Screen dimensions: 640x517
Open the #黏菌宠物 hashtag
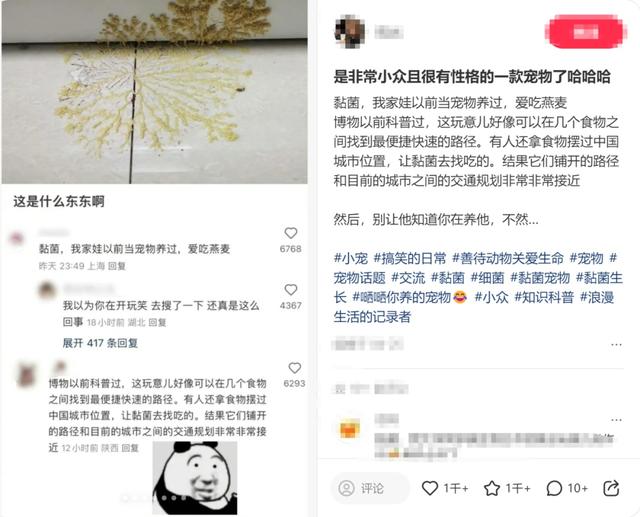pos(540,278)
